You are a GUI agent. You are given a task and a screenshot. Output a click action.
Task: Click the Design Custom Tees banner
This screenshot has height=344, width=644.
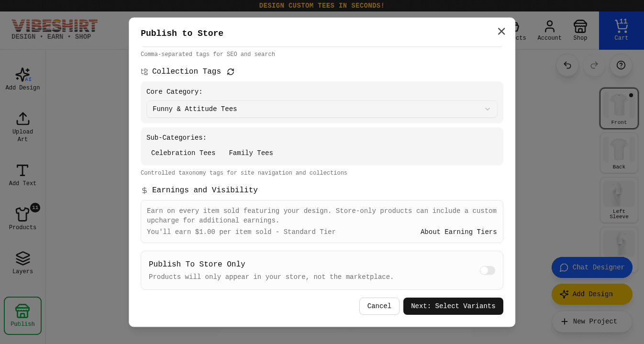point(322,6)
